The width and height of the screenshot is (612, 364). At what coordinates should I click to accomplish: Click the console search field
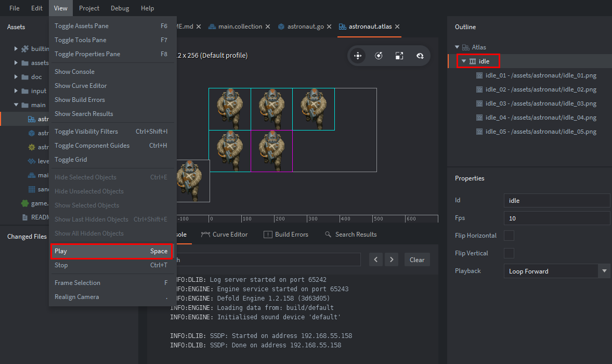click(x=268, y=260)
